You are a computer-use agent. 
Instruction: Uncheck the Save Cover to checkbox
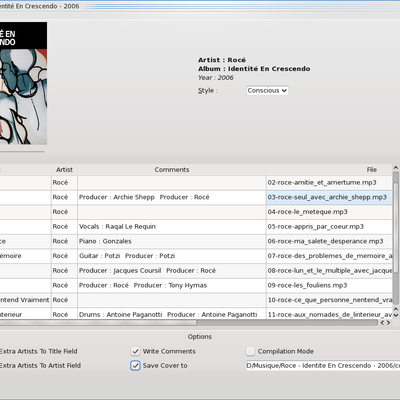[x=135, y=366]
